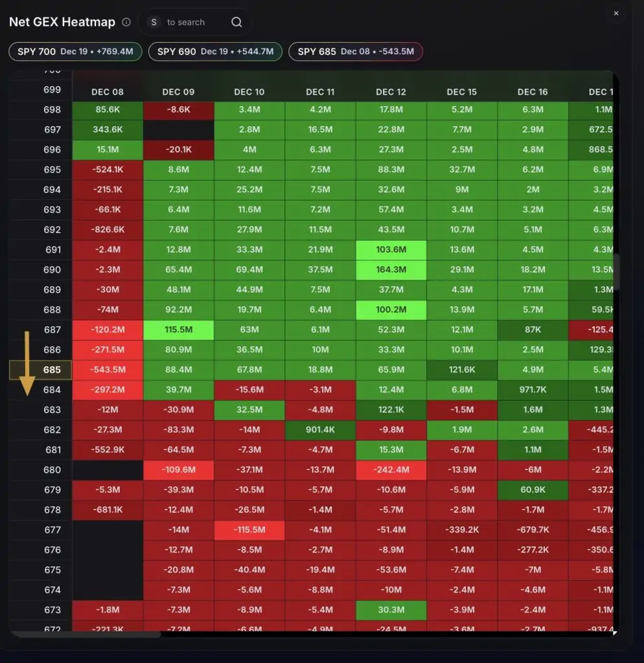Screen dimensions: 644x663
Task: Click the magnifier search icon
Action: [236, 22]
